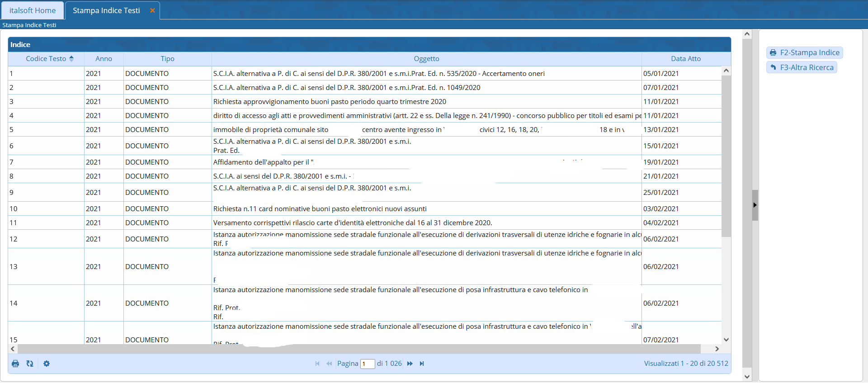Click the print icon in grid footer
The image size is (868, 383).
point(15,364)
